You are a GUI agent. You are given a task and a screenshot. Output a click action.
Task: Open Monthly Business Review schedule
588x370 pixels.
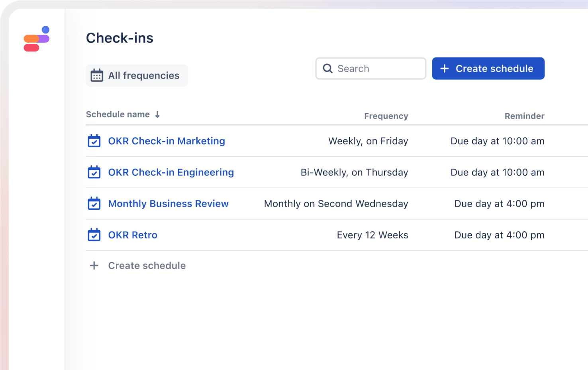point(169,204)
